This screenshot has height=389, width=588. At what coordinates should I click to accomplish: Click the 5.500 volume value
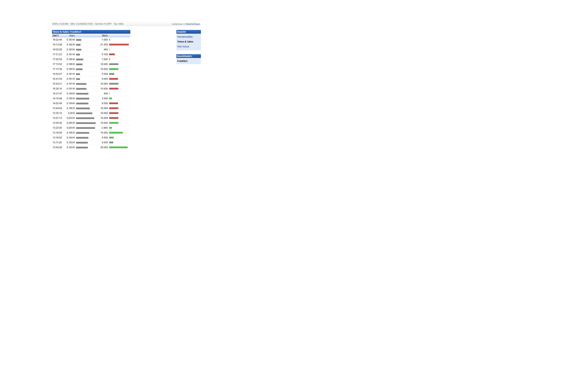[x=104, y=74]
